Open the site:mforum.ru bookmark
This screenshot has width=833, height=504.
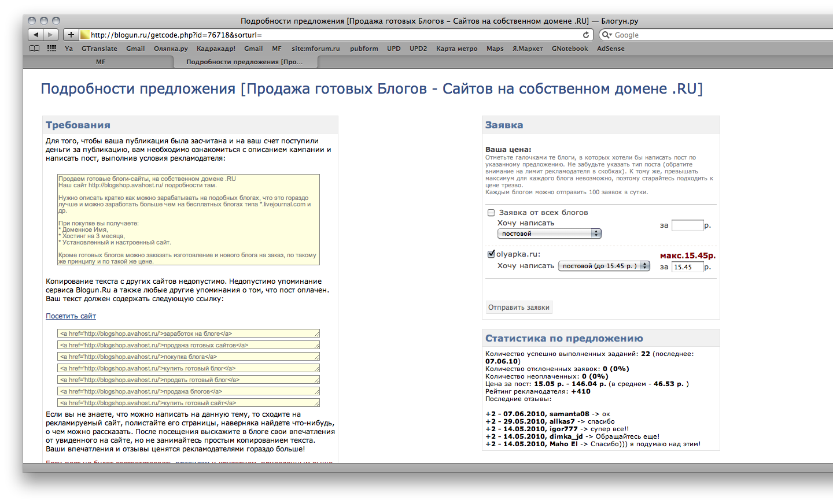point(316,49)
